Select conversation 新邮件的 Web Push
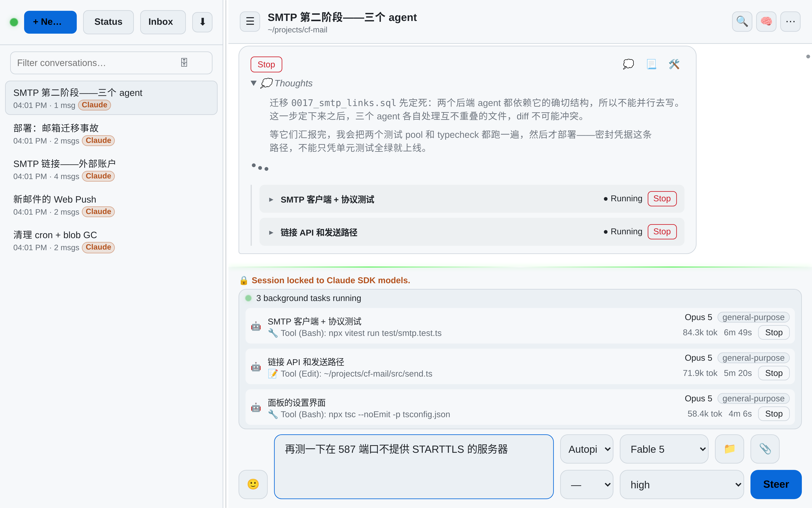The width and height of the screenshot is (812, 508). tap(111, 205)
